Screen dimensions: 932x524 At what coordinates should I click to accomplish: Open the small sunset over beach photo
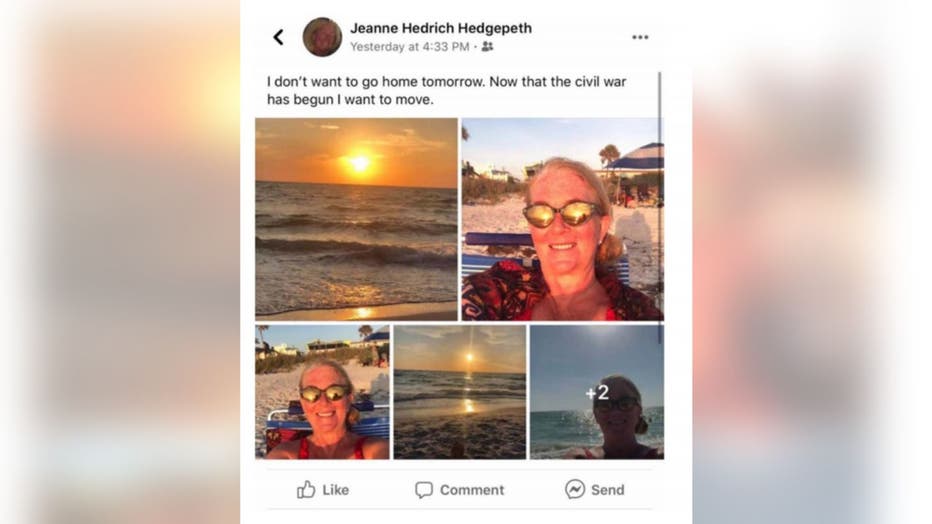click(x=459, y=392)
